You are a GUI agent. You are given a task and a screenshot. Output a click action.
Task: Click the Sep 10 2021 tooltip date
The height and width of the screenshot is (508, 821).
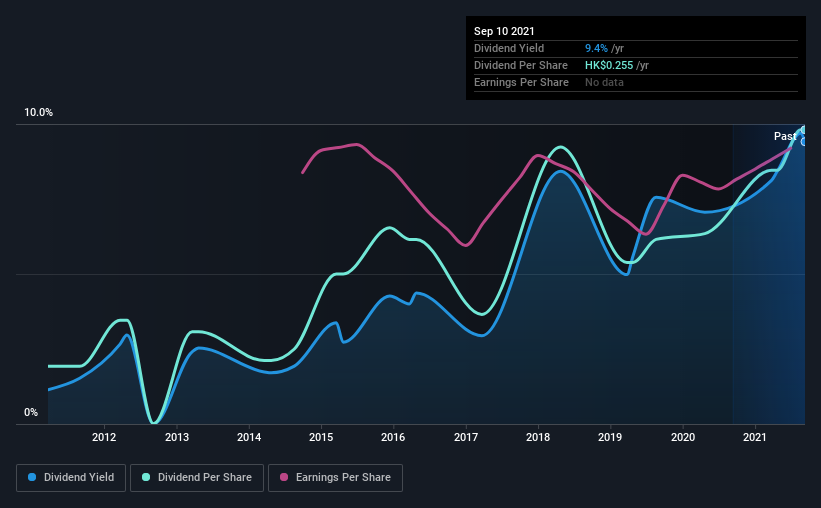click(504, 31)
